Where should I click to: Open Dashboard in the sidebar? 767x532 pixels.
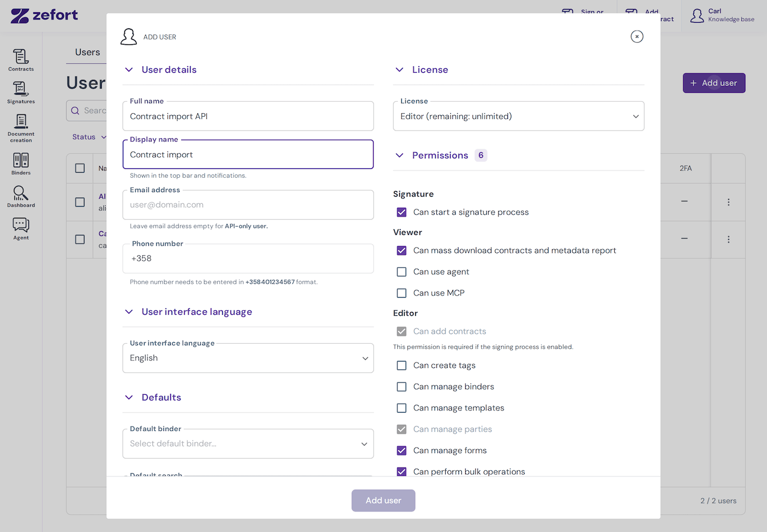(21, 196)
